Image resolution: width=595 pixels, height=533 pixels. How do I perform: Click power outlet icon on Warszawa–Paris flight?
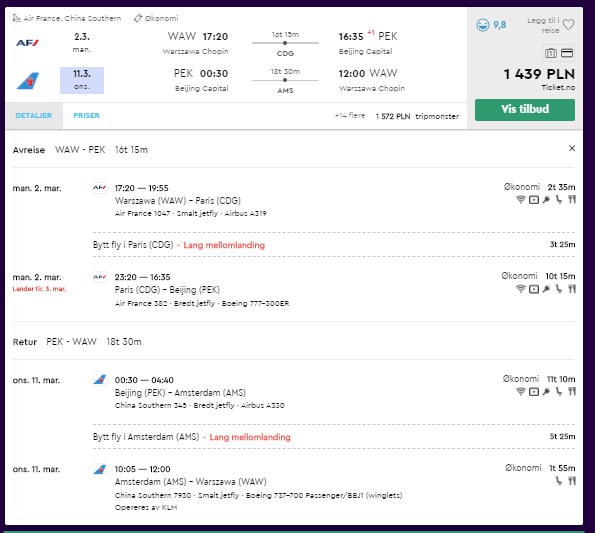[x=546, y=200]
